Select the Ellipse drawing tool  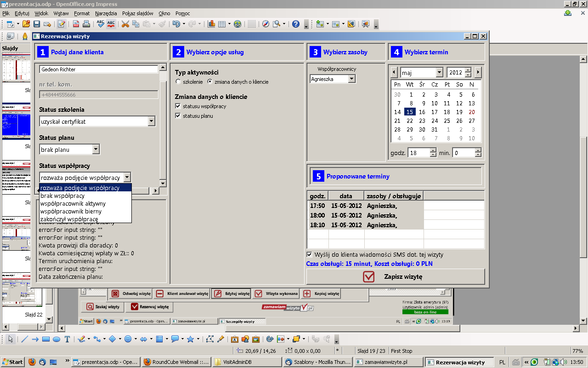point(56,339)
